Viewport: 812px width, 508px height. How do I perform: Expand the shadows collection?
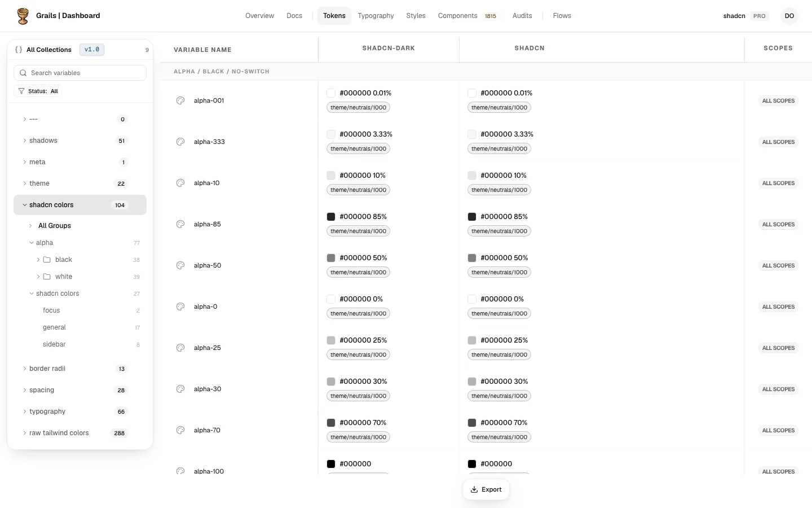coord(25,141)
